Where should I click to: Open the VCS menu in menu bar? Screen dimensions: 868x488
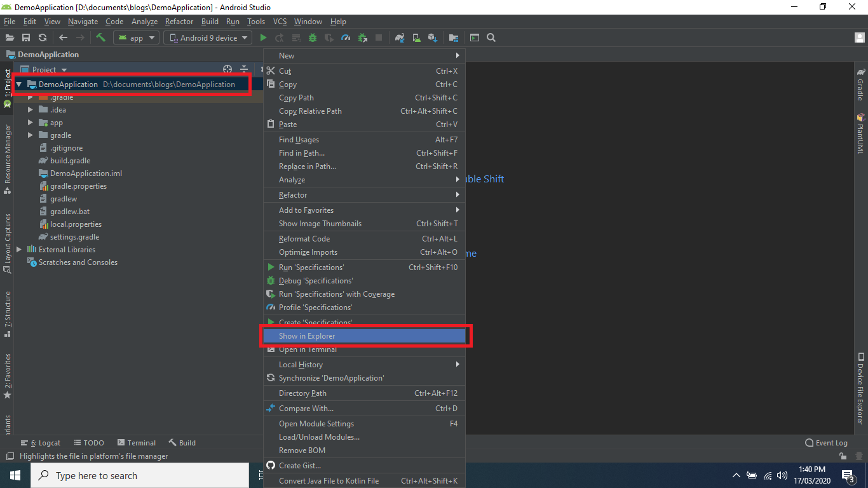click(280, 22)
